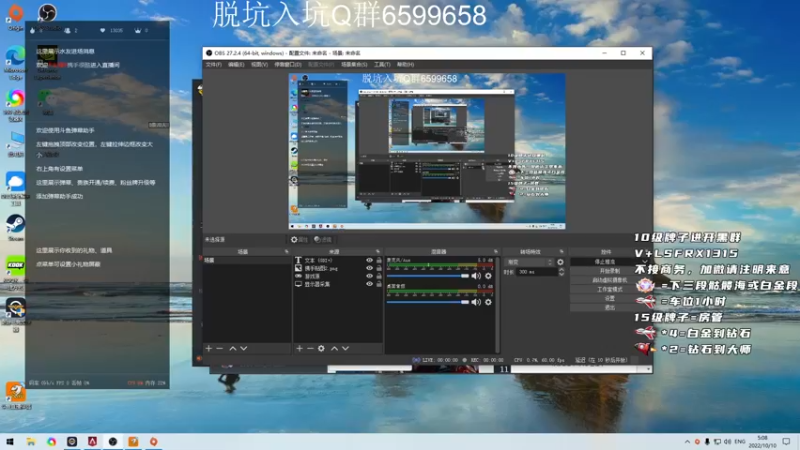Image resolution: width=800 pixels, height=450 pixels.
Task: Lock the Display Capture source
Action: click(x=379, y=284)
